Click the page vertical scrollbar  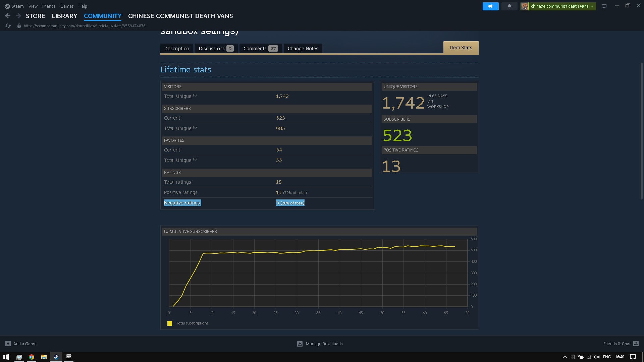point(641,131)
